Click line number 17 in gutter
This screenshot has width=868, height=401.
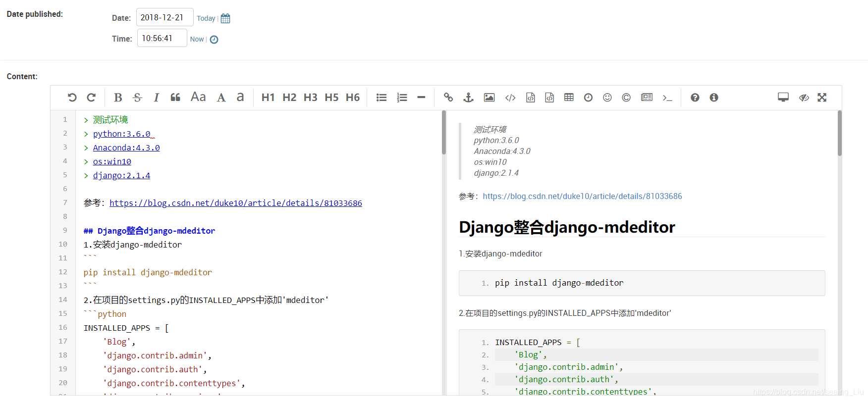pyautogui.click(x=63, y=341)
